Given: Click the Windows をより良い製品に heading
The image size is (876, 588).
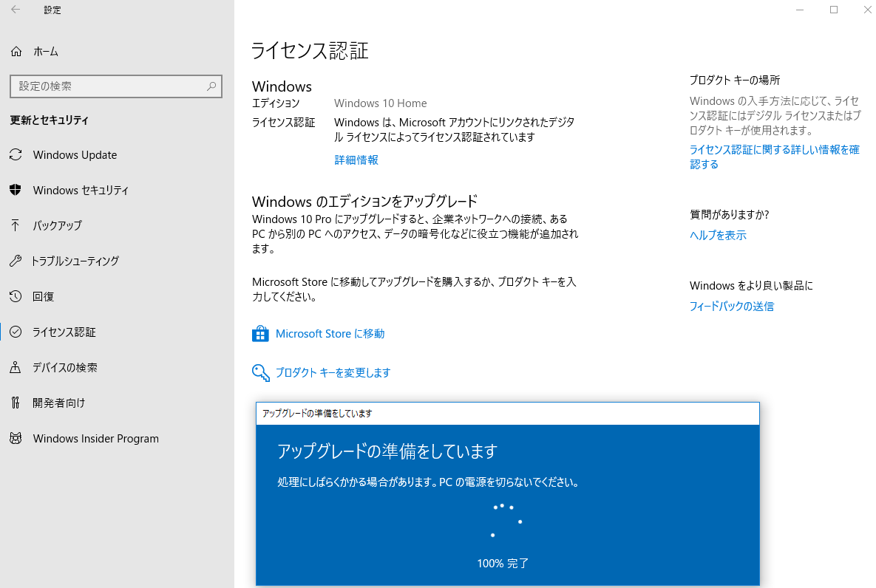Looking at the screenshot, I should click(x=751, y=285).
